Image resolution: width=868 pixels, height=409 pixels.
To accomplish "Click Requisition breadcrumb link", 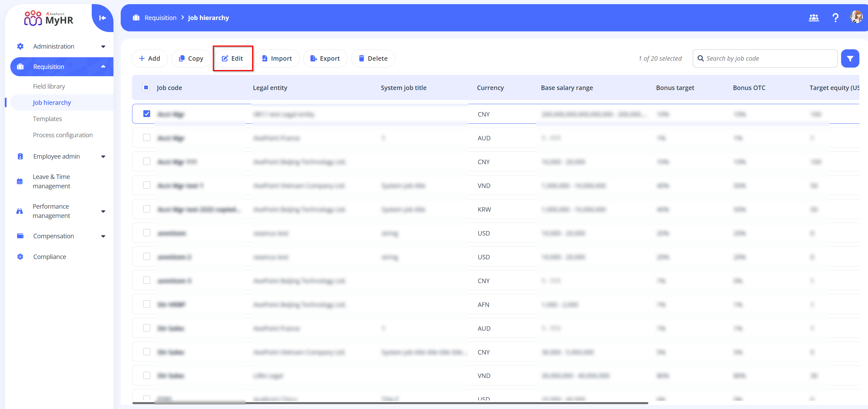I will pos(160,18).
